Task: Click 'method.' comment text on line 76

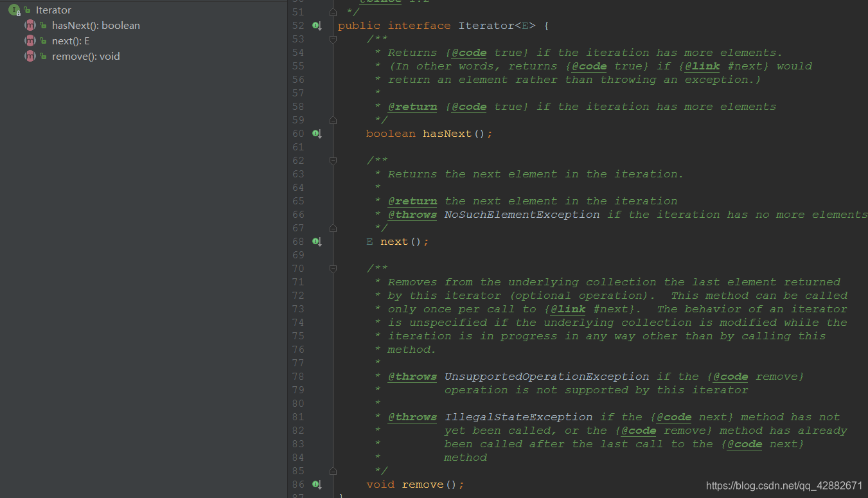Action: 412,350
